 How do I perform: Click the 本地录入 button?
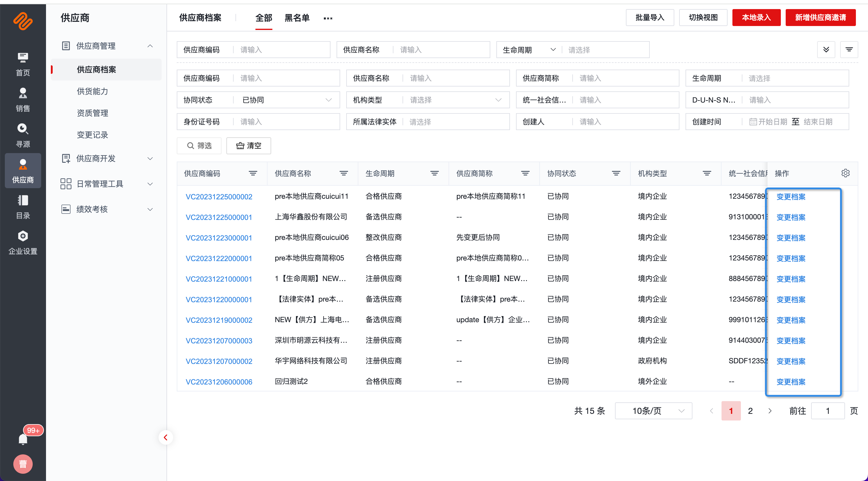click(x=756, y=18)
